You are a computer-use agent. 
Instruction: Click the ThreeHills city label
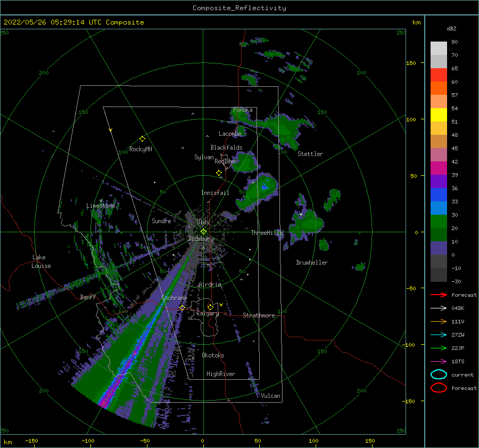[x=267, y=233]
